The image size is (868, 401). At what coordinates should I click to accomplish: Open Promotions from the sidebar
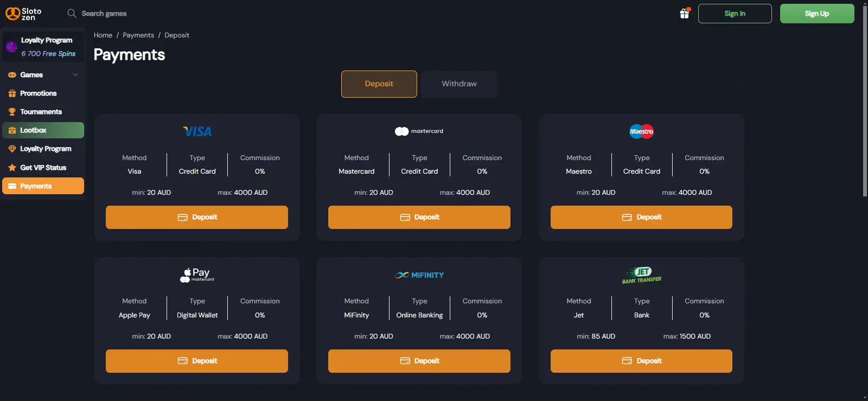click(x=43, y=93)
